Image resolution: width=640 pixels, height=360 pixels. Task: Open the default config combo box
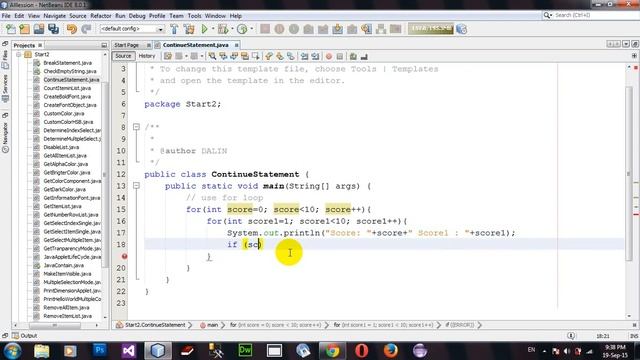132,29
